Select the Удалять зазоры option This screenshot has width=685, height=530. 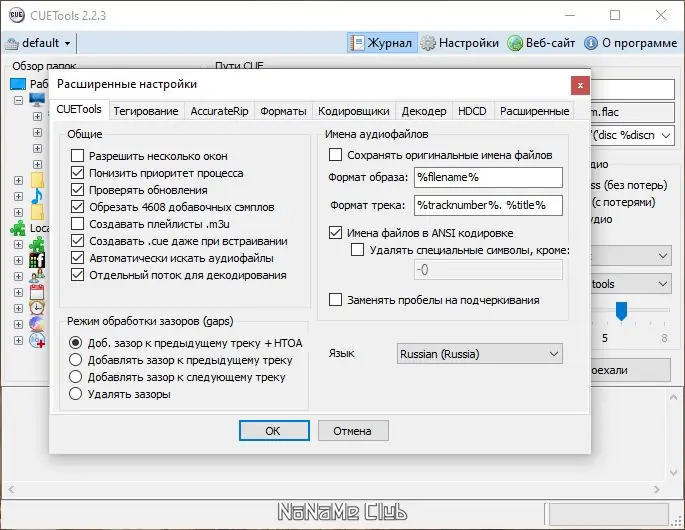pos(76,394)
